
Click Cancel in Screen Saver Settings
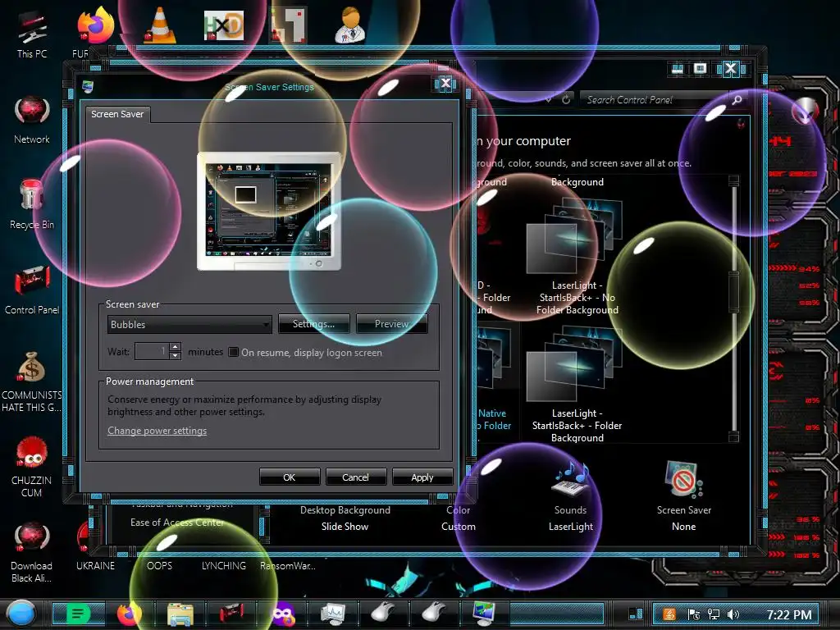click(355, 477)
